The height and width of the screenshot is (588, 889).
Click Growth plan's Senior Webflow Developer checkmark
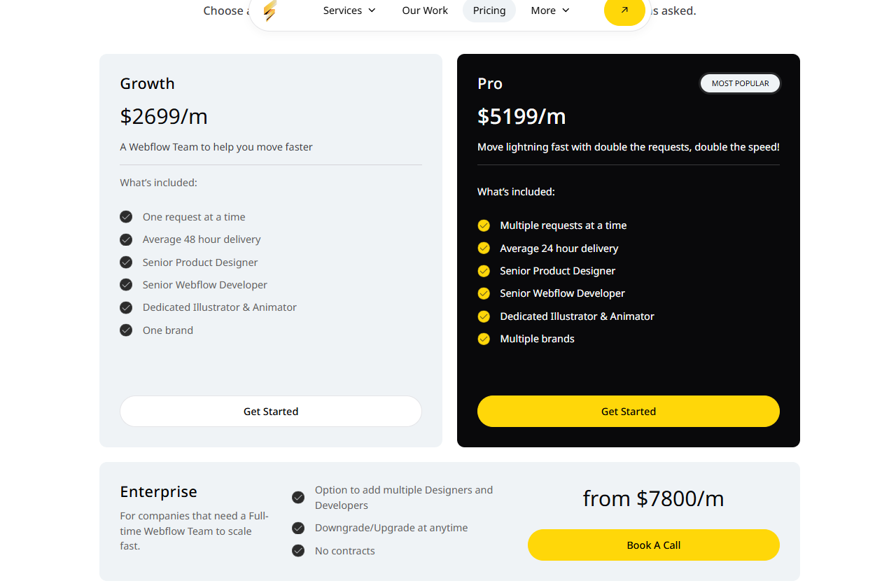click(126, 285)
